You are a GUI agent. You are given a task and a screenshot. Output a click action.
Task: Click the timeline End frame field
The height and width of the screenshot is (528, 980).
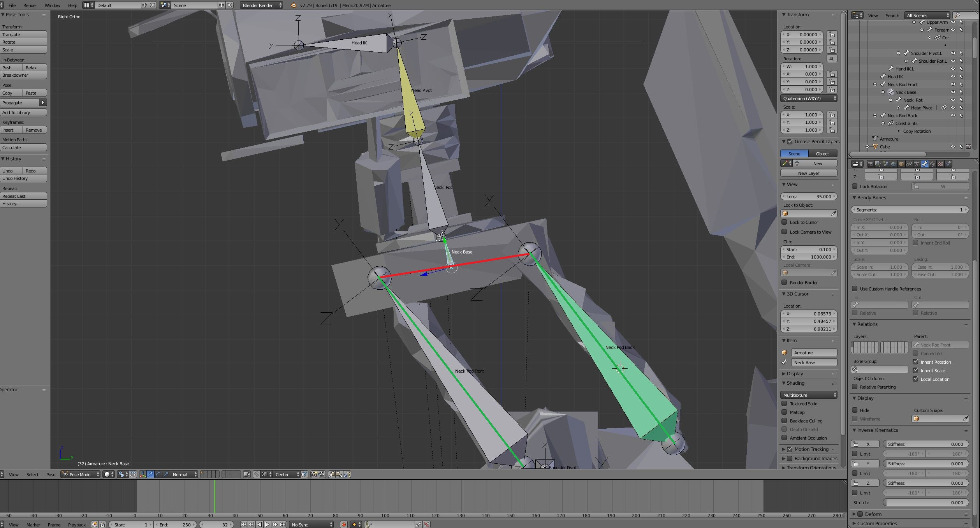[x=175, y=524]
